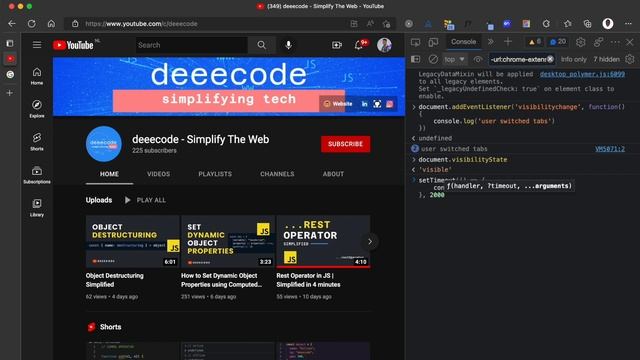The width and height of the screenshot is (640, 360).
Task: Click the DevTools inspect element icon
Action: [416, 42]
